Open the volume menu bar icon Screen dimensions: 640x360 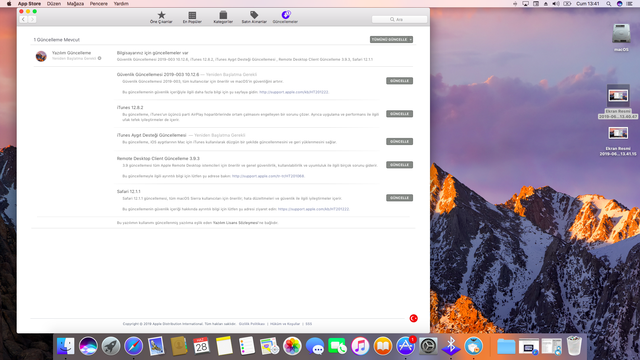pyautogui.click(x=556, y=4)
